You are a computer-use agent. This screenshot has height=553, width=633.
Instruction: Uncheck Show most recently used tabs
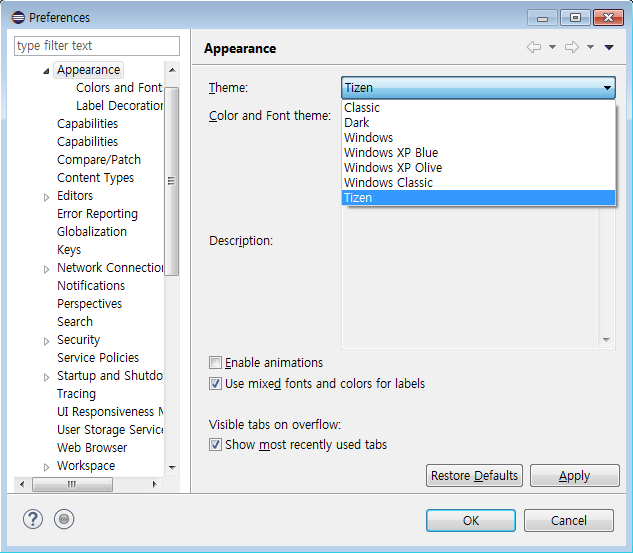pos(215,445)
